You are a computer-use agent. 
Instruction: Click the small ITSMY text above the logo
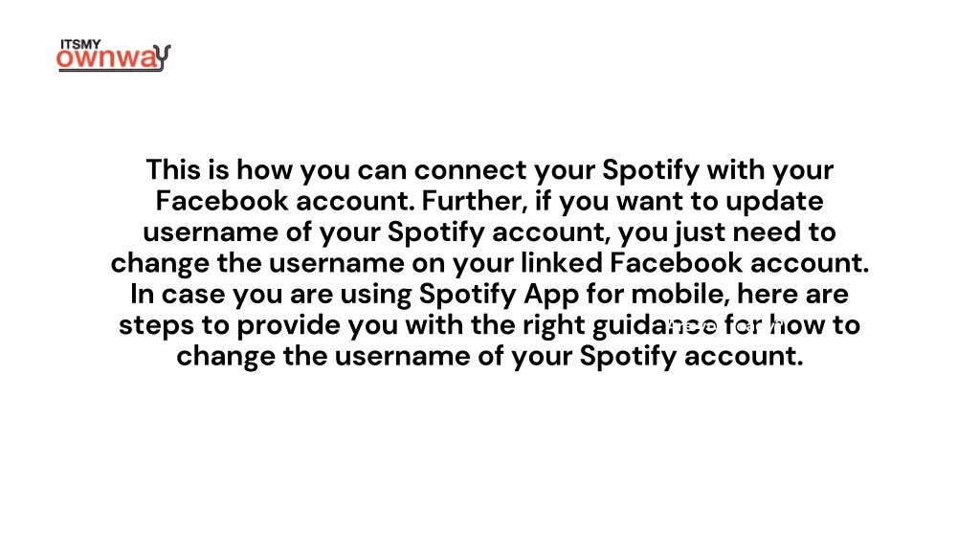[x=80, y=44]
